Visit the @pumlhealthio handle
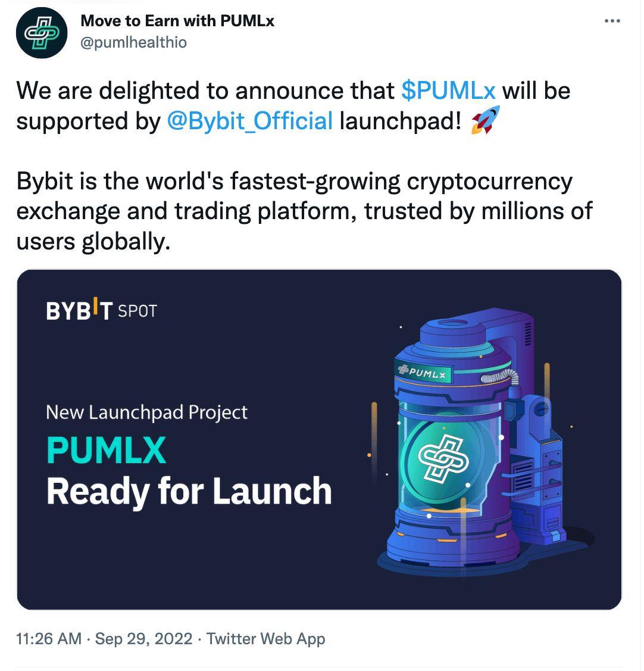The width and height of the screenshot is (644, 671). click(x=133, y=43)
